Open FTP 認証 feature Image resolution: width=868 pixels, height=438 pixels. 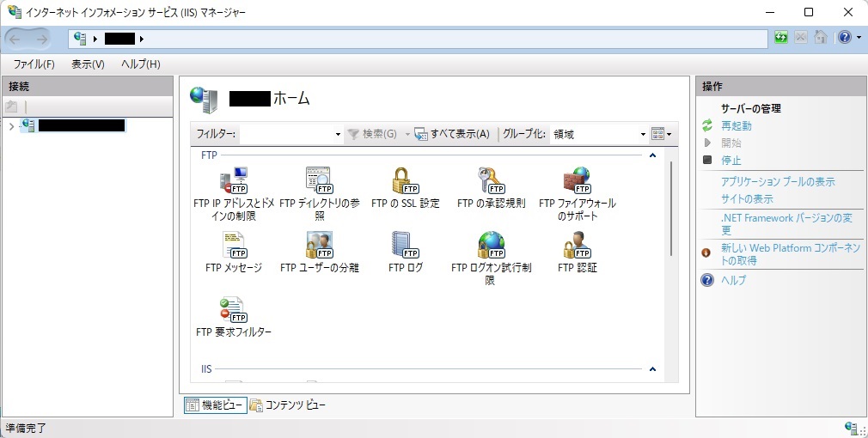[x=577, y=252]
